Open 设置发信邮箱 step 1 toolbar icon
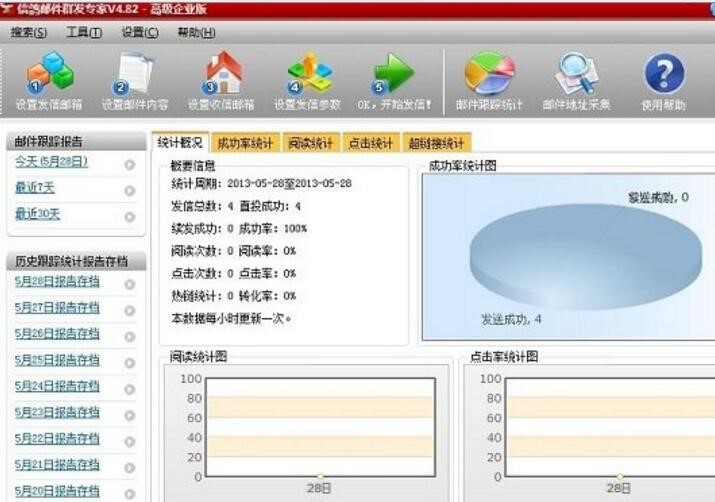 point(49,73)
